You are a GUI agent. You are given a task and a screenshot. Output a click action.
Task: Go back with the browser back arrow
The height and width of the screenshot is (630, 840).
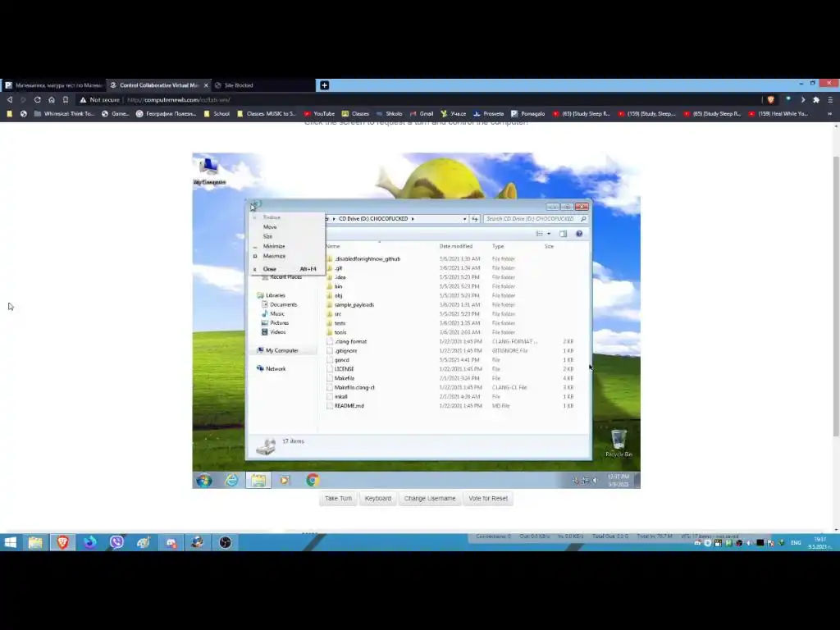coord(10,99)
